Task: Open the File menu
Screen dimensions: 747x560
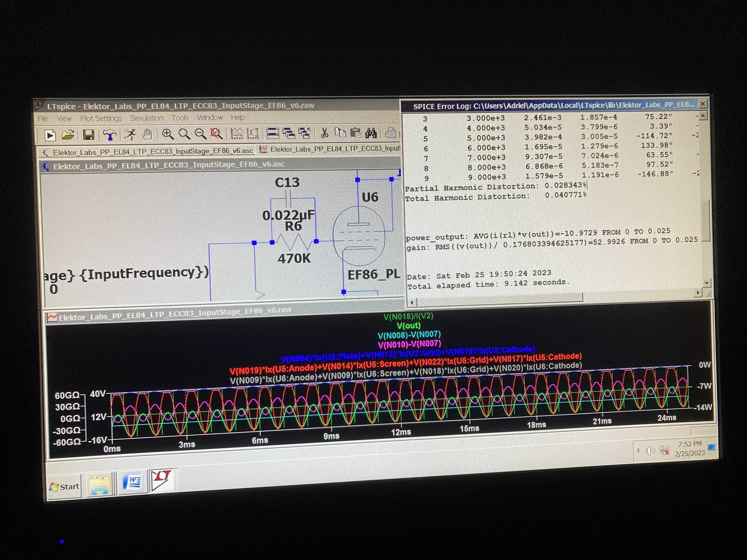Action: [x=43, y=119]
